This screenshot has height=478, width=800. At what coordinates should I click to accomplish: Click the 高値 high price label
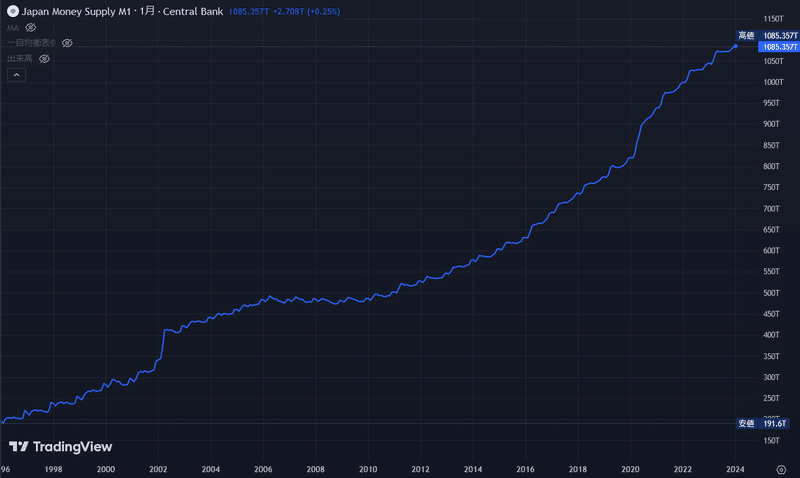coord(746,35)
